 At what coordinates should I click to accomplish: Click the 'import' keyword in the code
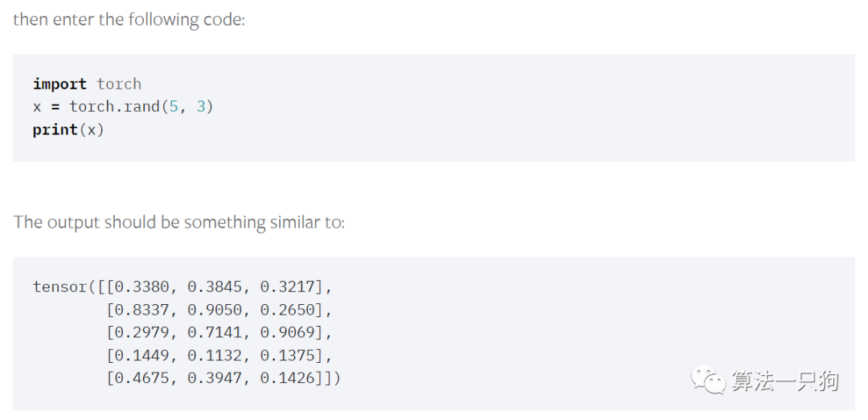coord(59,84)
